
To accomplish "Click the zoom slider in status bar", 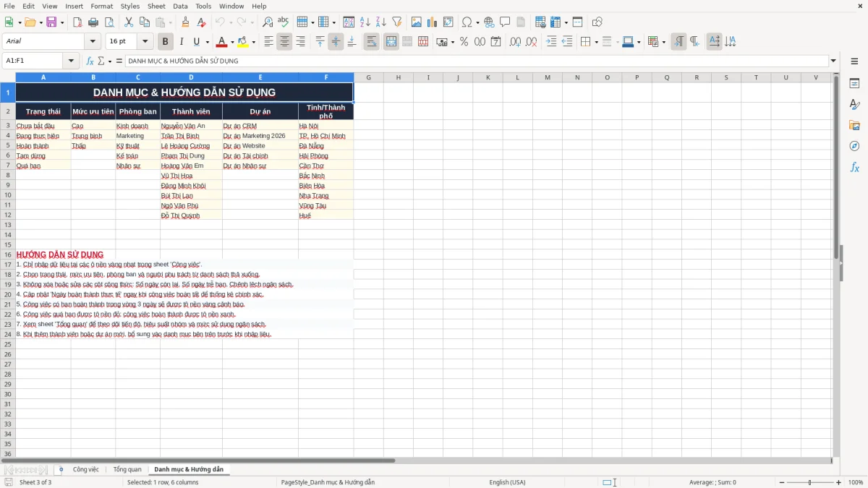I will [x=809, y=482].
